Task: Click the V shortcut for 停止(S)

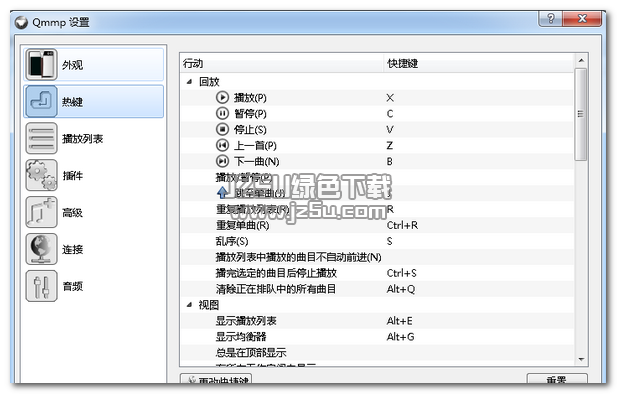Action: click(x=390, y=129)
